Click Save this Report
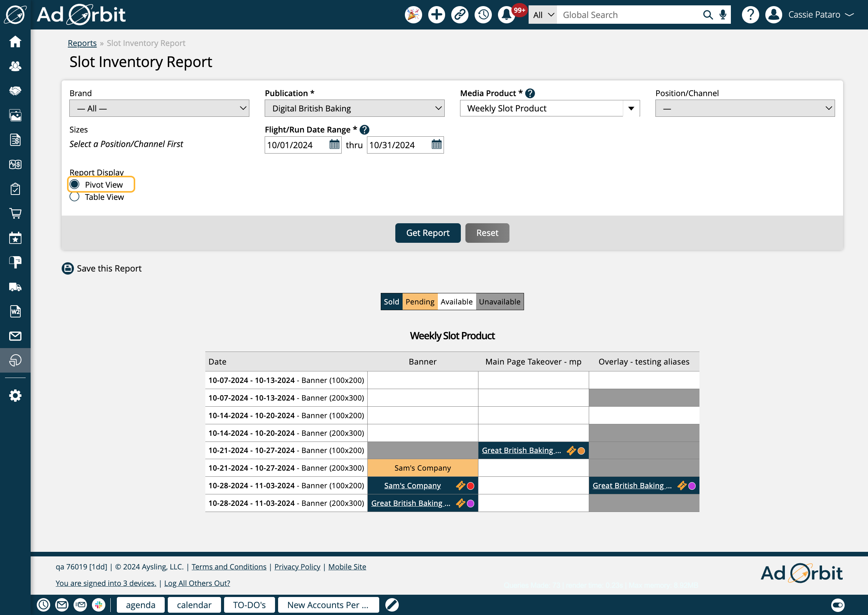This screenshot has width=868, height=615. 102,268
